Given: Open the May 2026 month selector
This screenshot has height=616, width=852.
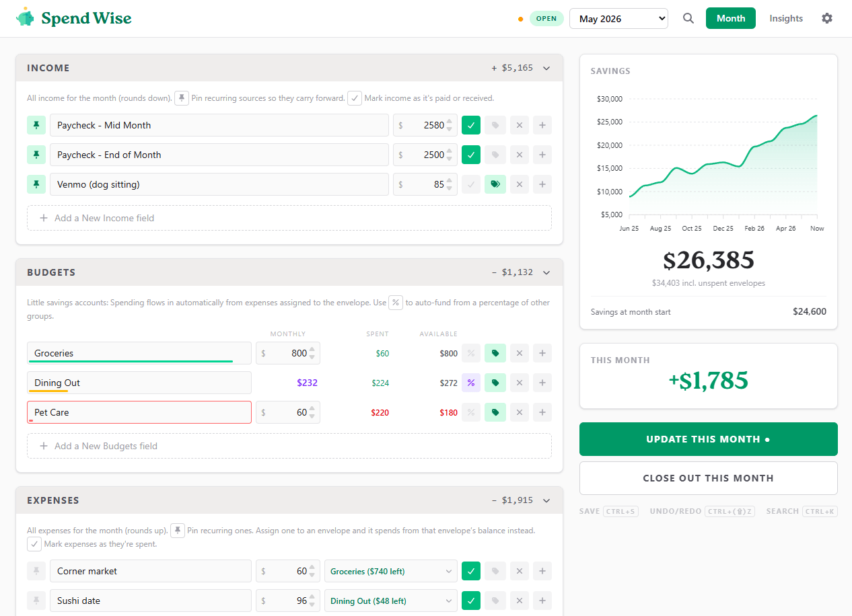Looking at the screenshot, I should click(618, 19).
